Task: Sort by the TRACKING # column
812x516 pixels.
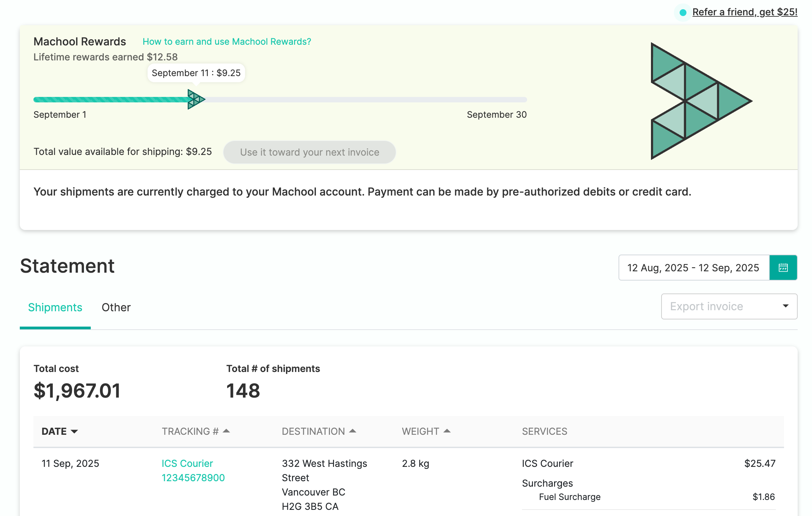Action: click(196, 431)
